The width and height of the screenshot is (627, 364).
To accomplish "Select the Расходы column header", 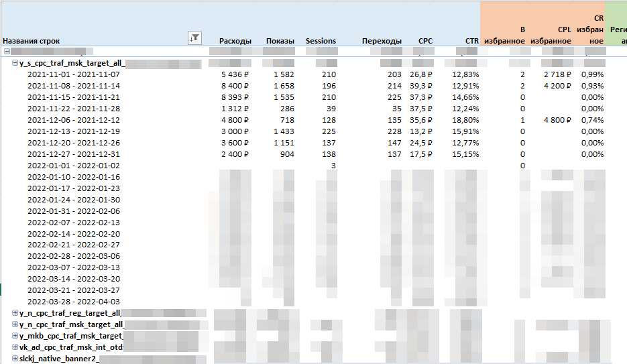I will [235, 41].
